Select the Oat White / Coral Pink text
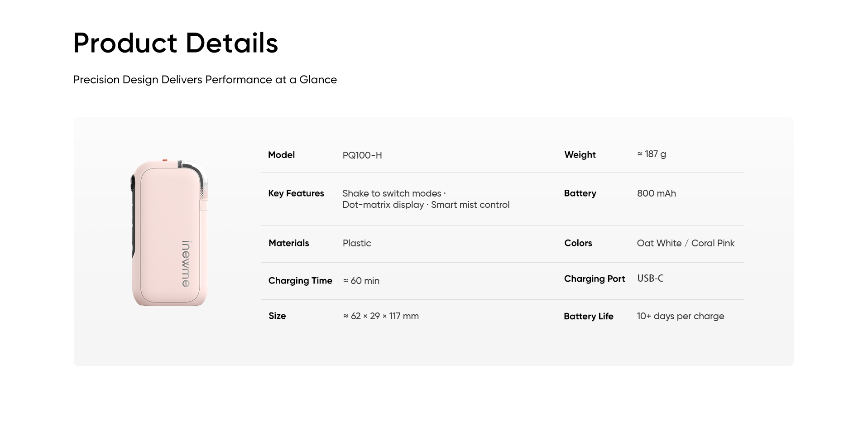The height and width of the screenshot is (442, 868). [x=686, y=243]
